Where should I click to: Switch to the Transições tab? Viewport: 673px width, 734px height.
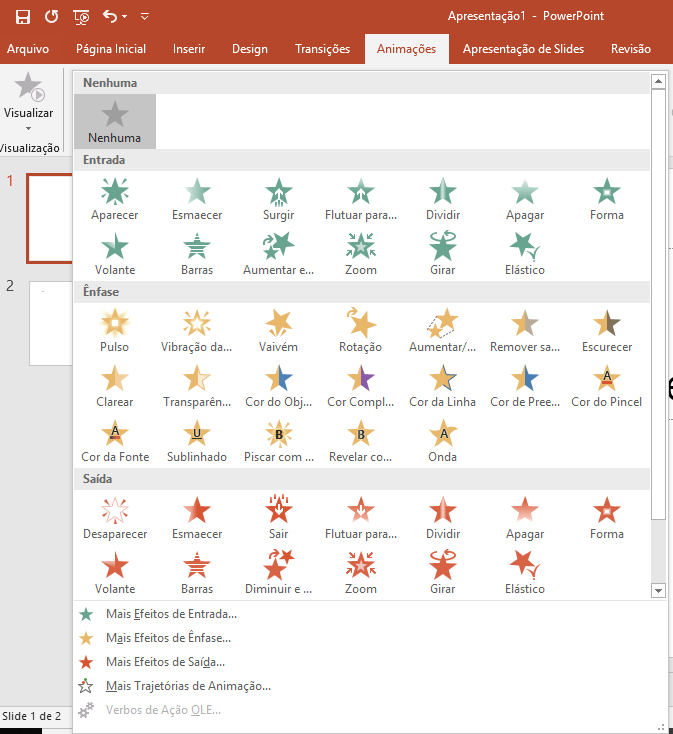(x=322, y=49)
